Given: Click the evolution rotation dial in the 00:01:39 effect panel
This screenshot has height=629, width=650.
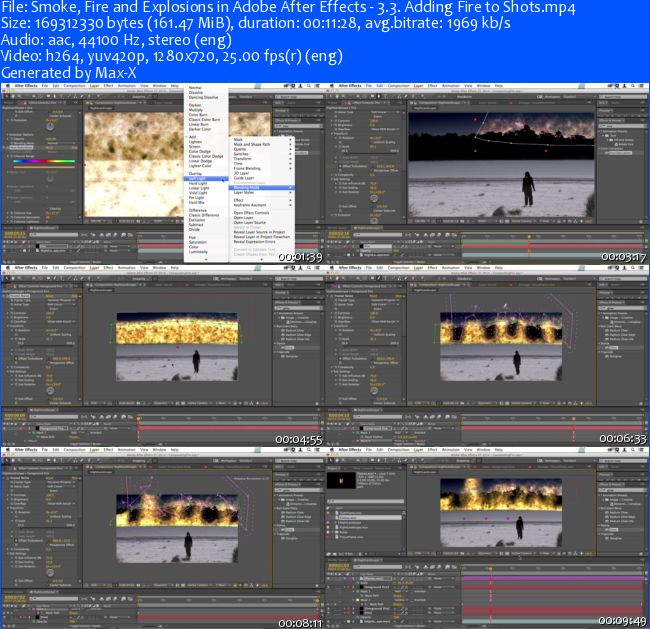Looking at the screenshot, I should (x=50, y=126).
